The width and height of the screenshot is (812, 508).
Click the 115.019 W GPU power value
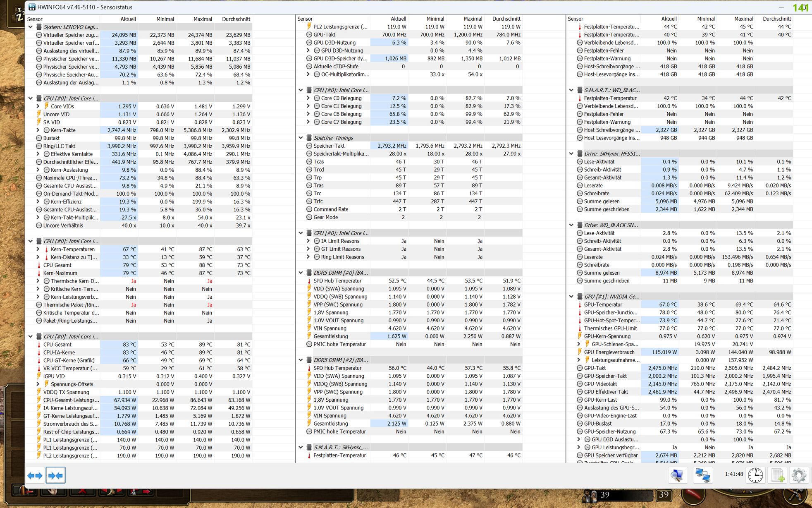click(664, 352)
